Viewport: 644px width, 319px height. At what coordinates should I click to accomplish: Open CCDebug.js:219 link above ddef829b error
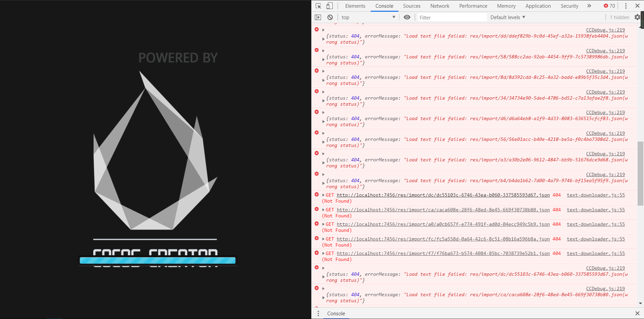(605, 30)
